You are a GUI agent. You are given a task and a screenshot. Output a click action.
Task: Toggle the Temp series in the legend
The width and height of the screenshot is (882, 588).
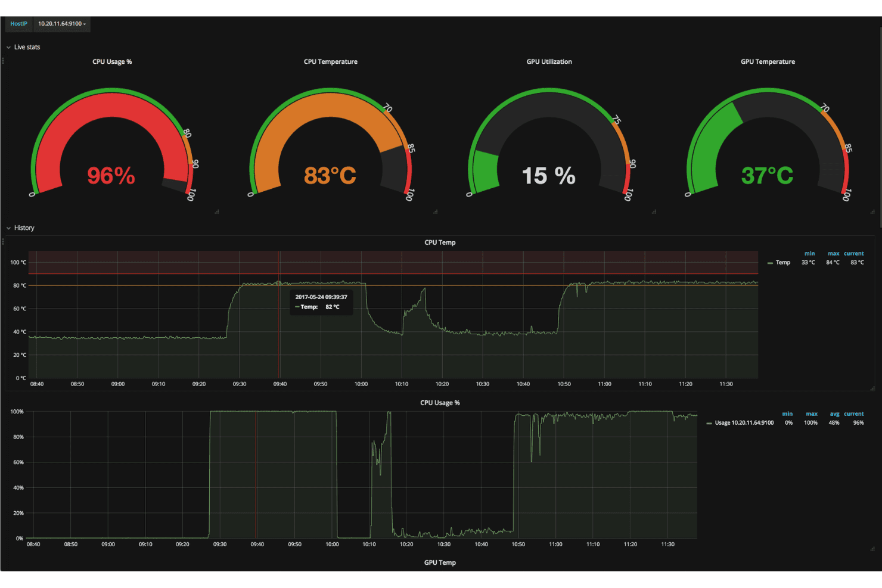tap(783, 263)
